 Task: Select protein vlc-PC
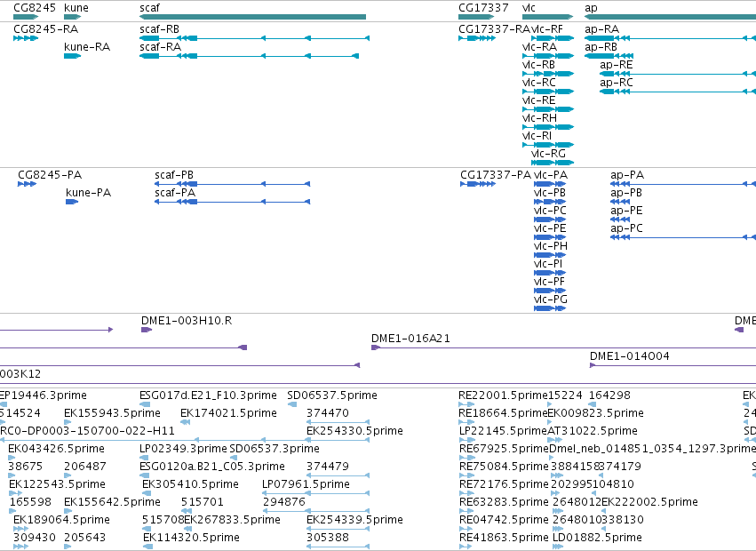coord(550,220)
